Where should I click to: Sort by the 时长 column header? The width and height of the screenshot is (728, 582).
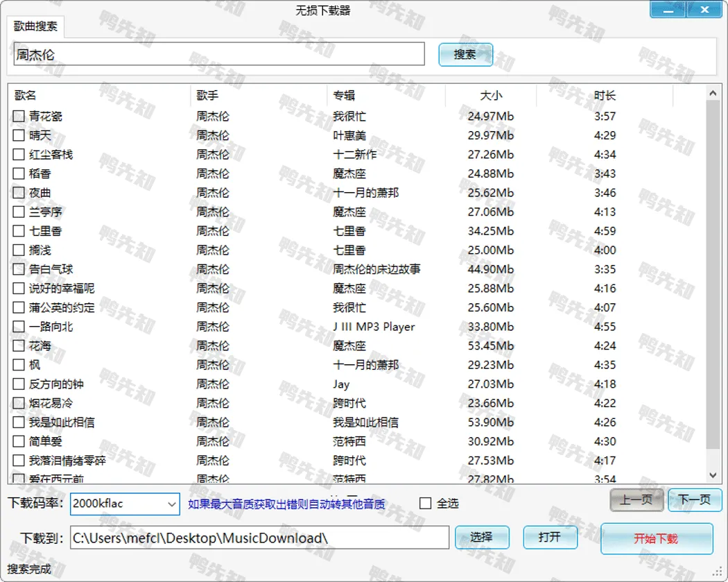pyautogui.click(x=605, y=96)
